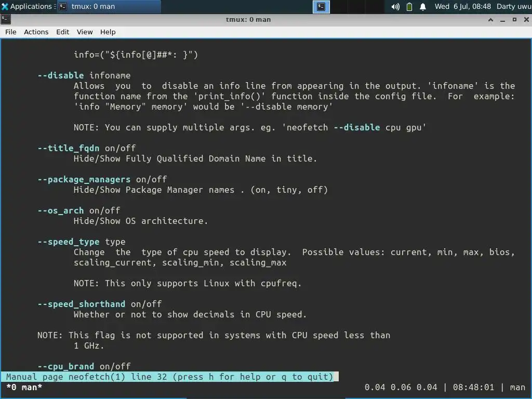Screen dimensions: 532x399
Task: Click the 'tmux: 0 man' window title text
Action: tap(248, 20)
